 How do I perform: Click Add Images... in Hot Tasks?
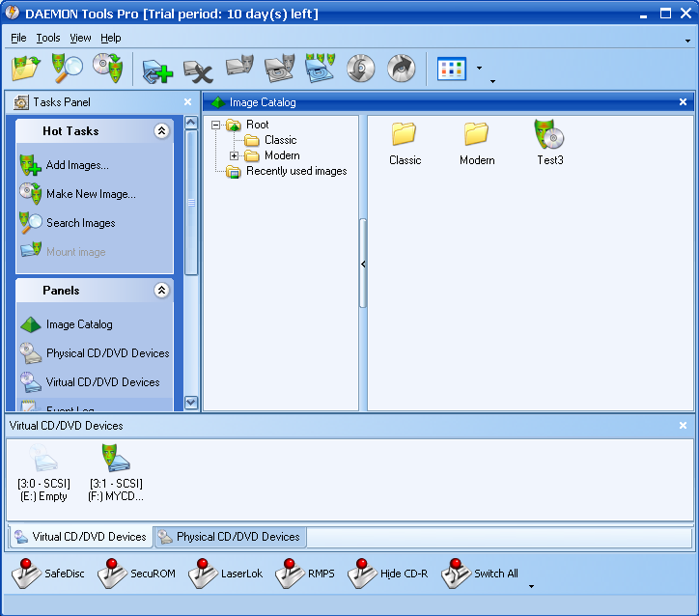pyautogui.click(x=77, y=165)
